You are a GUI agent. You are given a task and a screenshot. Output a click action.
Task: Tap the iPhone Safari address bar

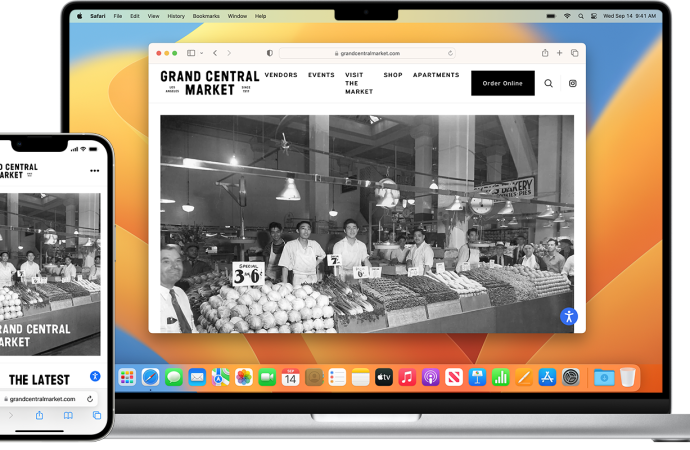click(48, 399)
